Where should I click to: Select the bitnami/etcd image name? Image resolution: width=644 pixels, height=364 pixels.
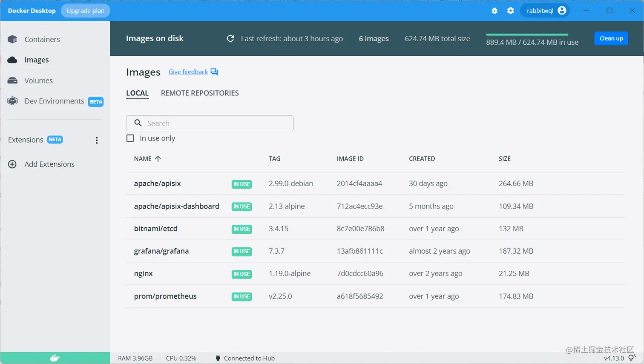(x=155, y=229)
